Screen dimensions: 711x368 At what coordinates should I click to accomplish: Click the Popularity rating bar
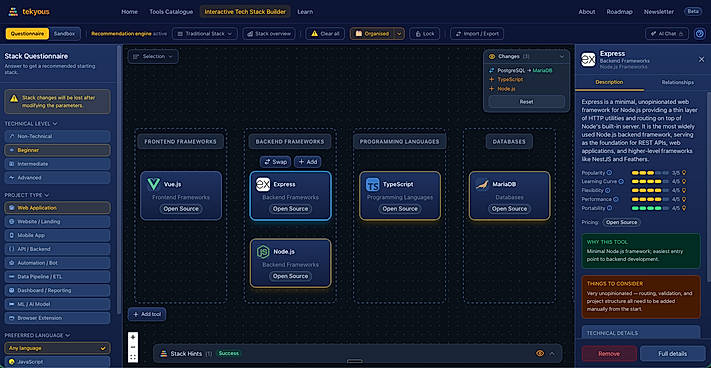(x=650, y=173)
